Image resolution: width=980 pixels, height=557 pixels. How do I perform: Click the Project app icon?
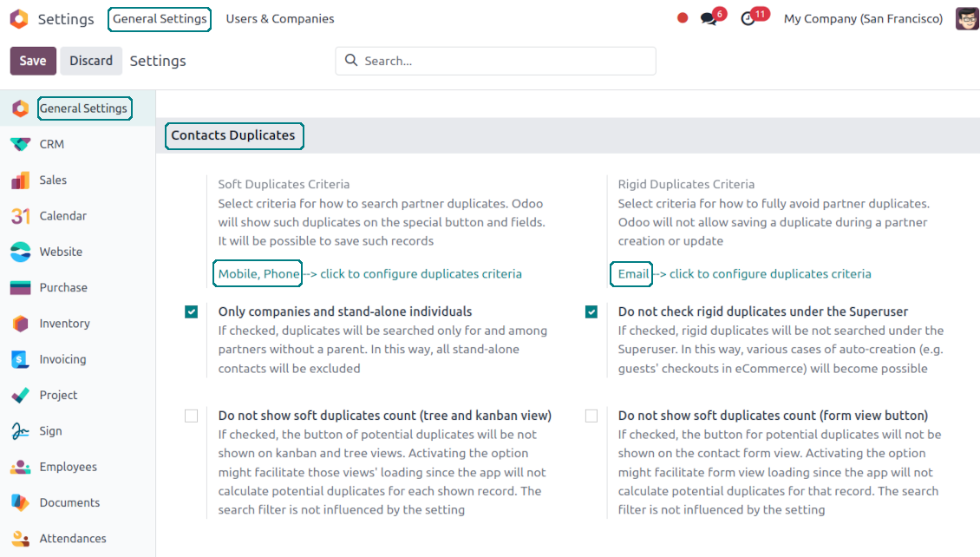[x=20, y=395]
